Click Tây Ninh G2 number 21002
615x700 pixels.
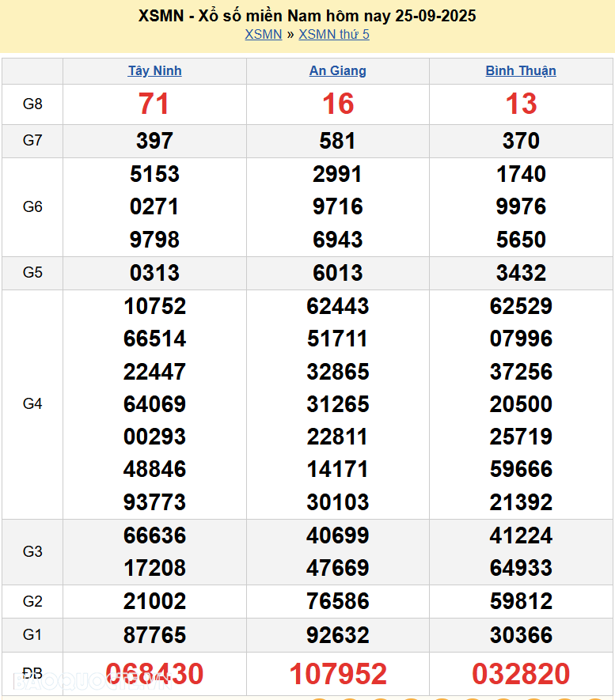click(x=154, y=601)
